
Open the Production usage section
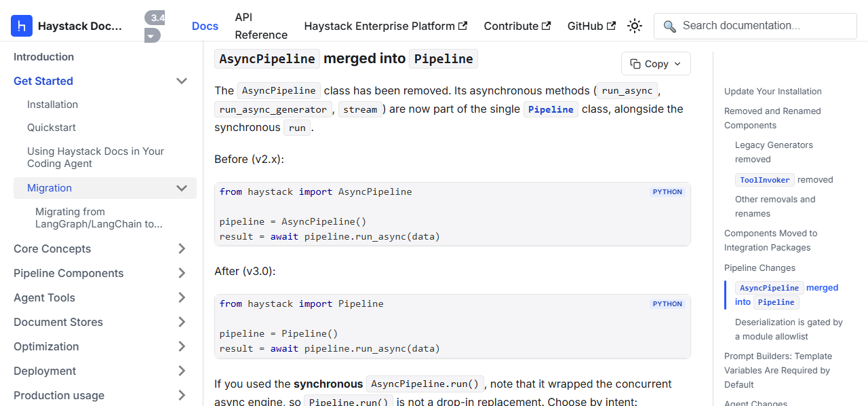pos(59,395)
